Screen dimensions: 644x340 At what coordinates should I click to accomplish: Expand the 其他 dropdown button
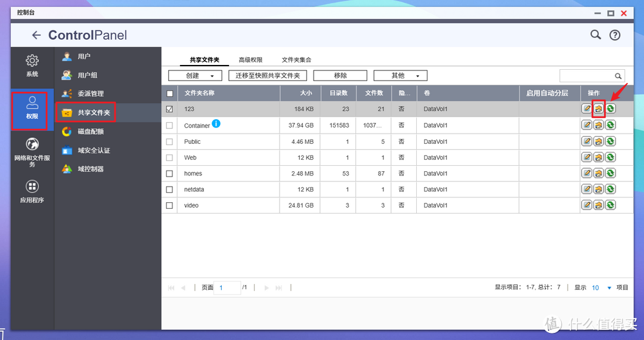tap(400, 76)
